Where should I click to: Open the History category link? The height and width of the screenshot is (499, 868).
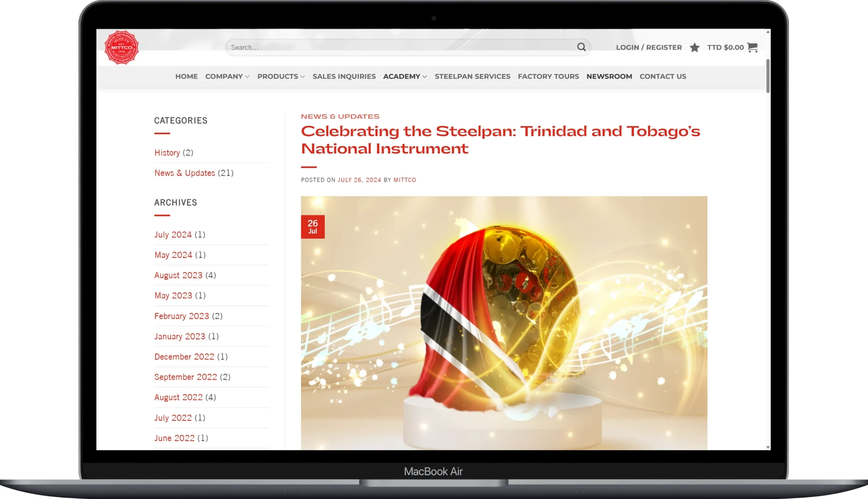167,153
